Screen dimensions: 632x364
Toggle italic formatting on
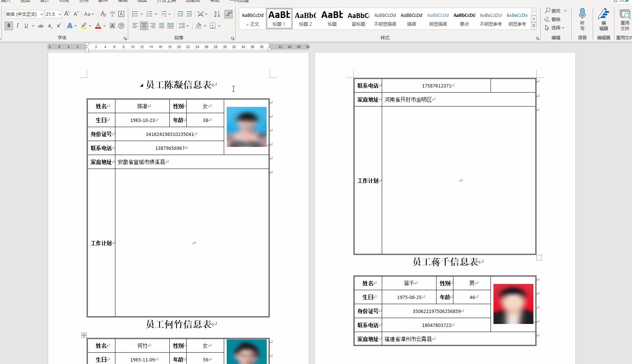coord(17,26)
